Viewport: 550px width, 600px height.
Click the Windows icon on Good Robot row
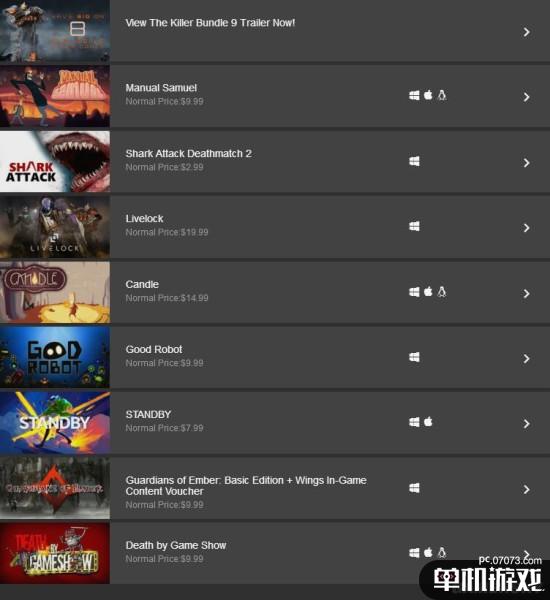coord(414,357)
